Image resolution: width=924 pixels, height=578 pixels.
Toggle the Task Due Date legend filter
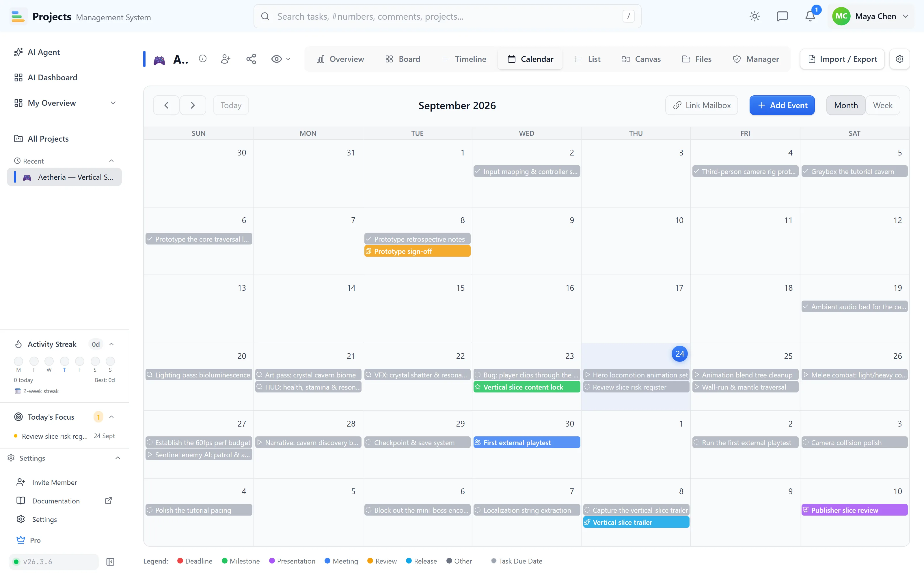coord(517,561)
